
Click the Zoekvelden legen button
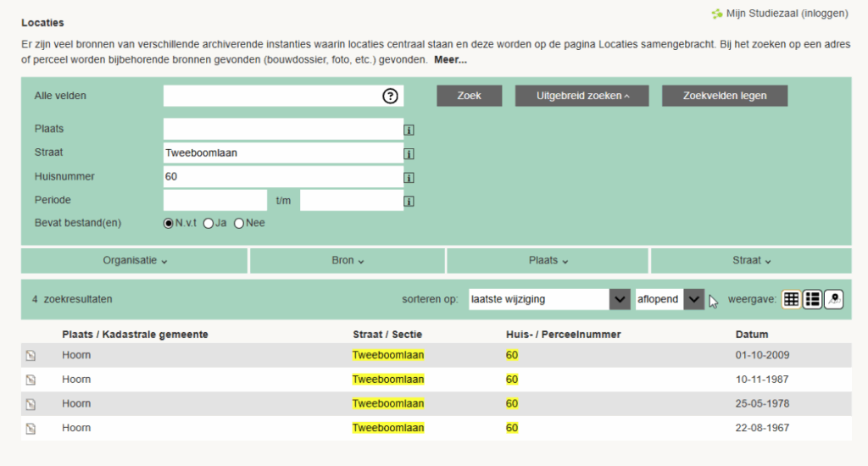click(x=724, y=96)
